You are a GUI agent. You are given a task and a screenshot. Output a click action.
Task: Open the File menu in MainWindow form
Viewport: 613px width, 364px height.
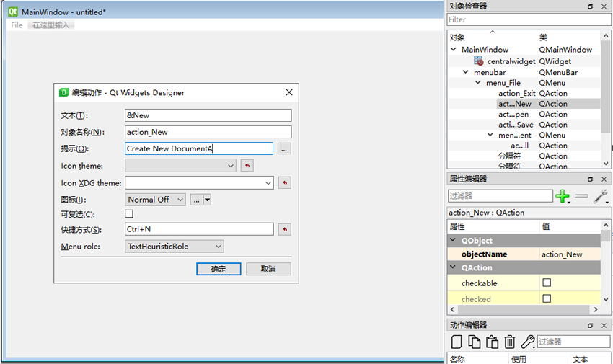(17, 25)
